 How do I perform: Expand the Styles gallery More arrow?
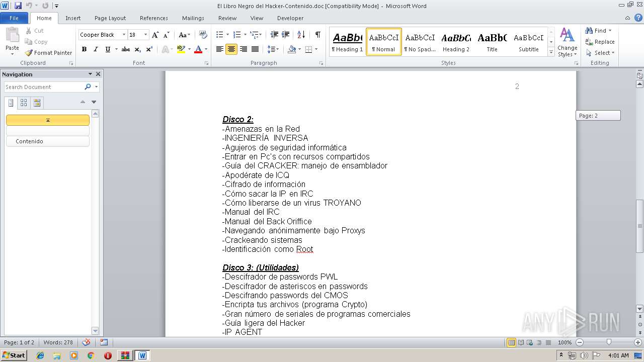[551, 53]
